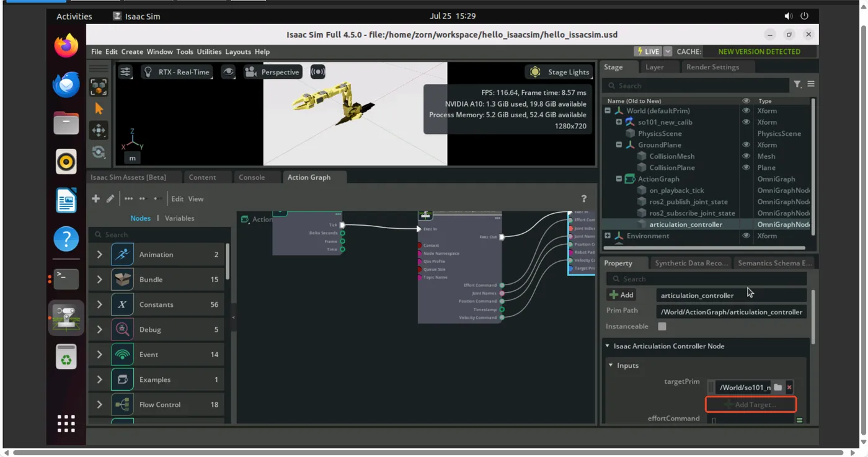This screenshot has width=868, height=457.
Task: Open the Create menu
Action: (x=132, y=51)
